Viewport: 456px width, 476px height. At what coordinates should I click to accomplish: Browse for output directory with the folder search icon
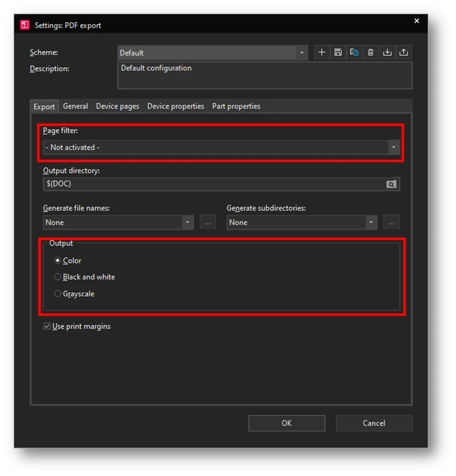coord(391,184)
